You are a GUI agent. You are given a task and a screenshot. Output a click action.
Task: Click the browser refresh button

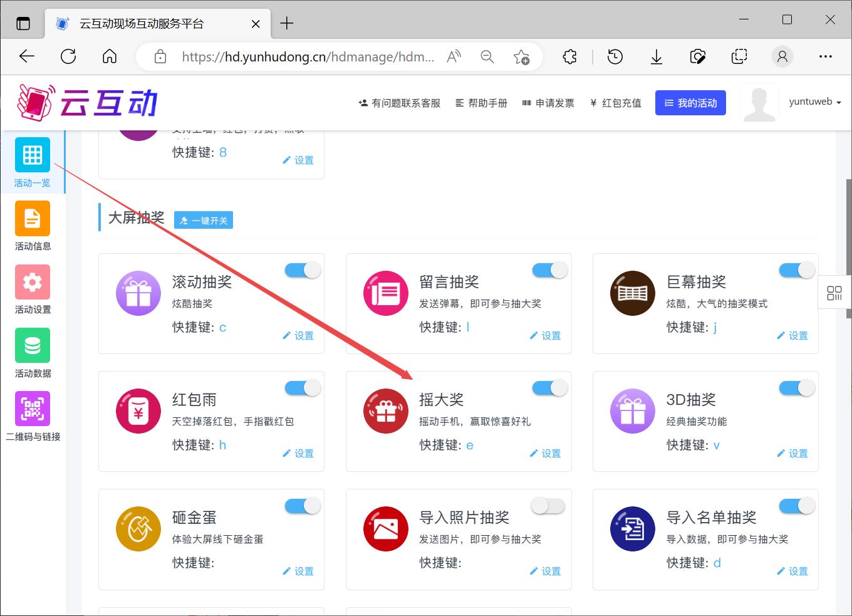tap(68, 56)
